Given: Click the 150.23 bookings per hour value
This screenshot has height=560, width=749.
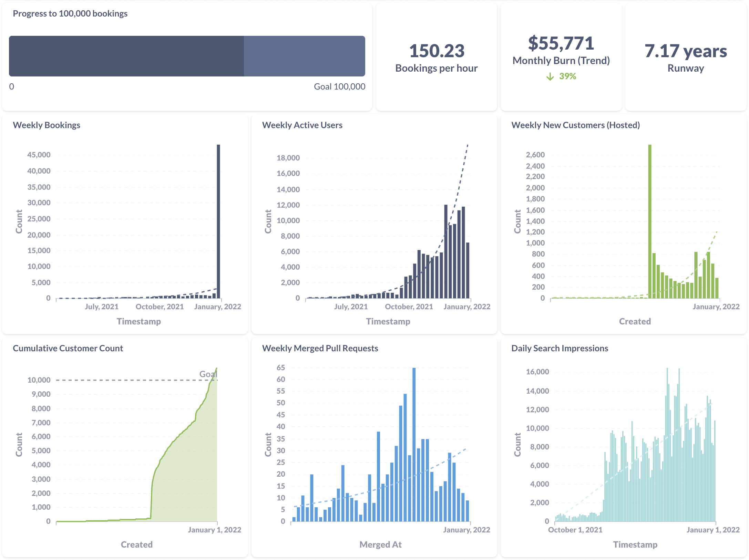Looking at the screenshot, I should pyautogui.click(x=437, y=51).
